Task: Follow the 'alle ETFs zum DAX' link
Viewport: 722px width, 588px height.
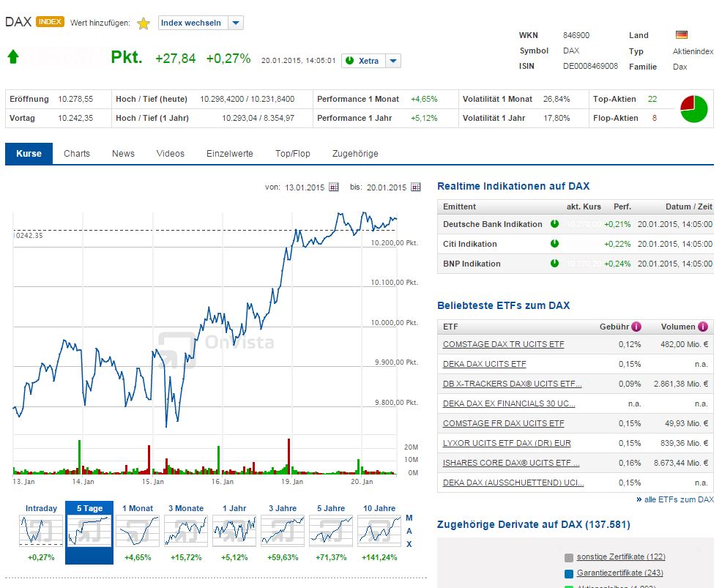Action: coord(678,499)
